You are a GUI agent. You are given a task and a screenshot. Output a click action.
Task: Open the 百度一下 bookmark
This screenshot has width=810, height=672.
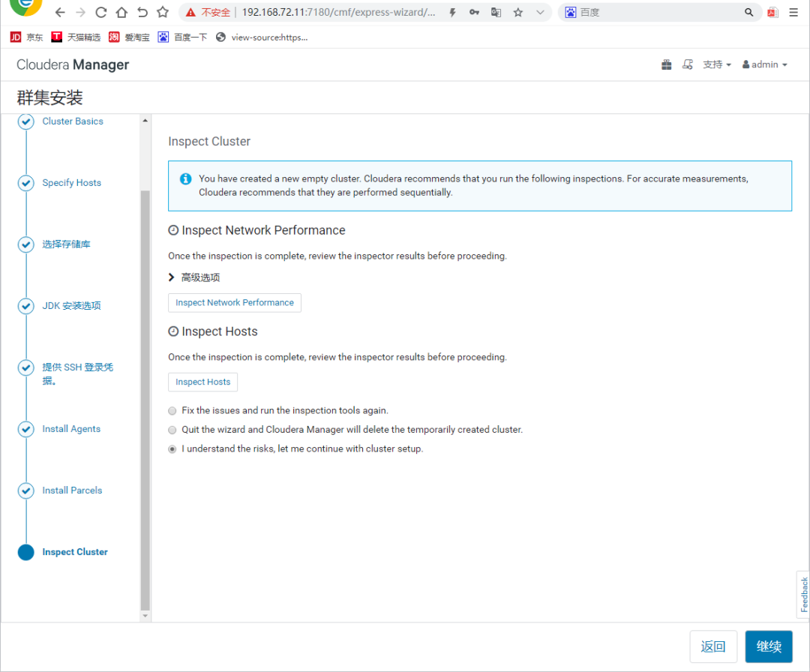[x=183, y=37]
